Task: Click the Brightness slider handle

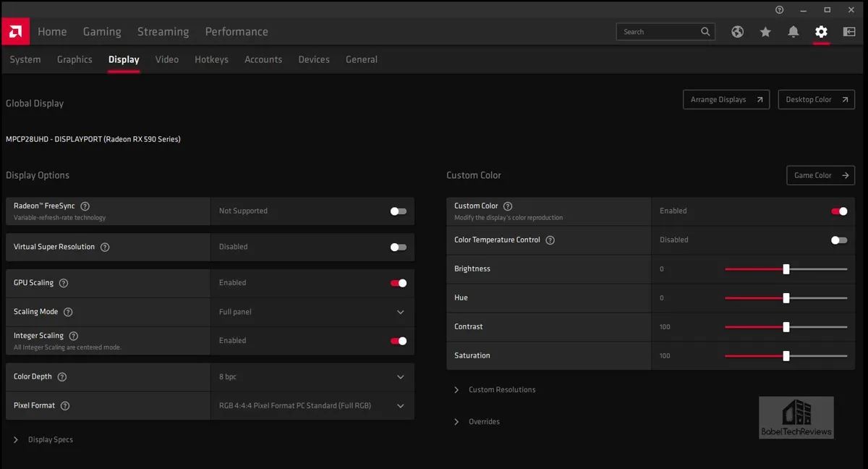Action: 786,269
